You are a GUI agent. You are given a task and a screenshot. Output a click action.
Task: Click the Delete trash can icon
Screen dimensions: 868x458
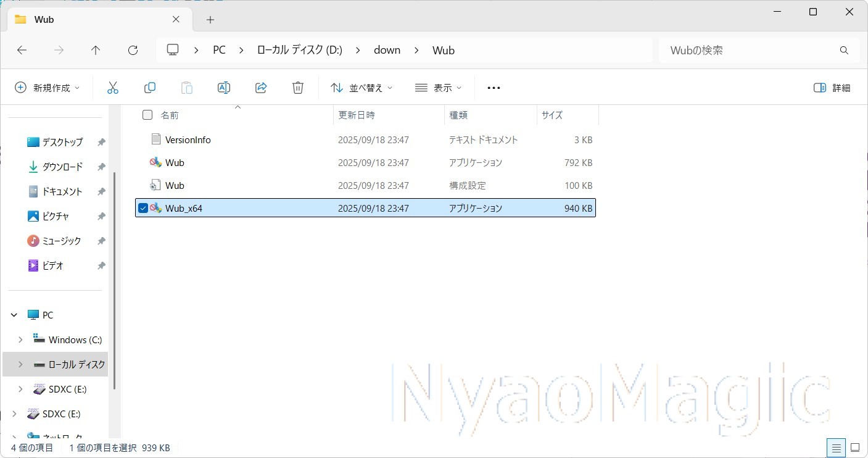point(298,88)
